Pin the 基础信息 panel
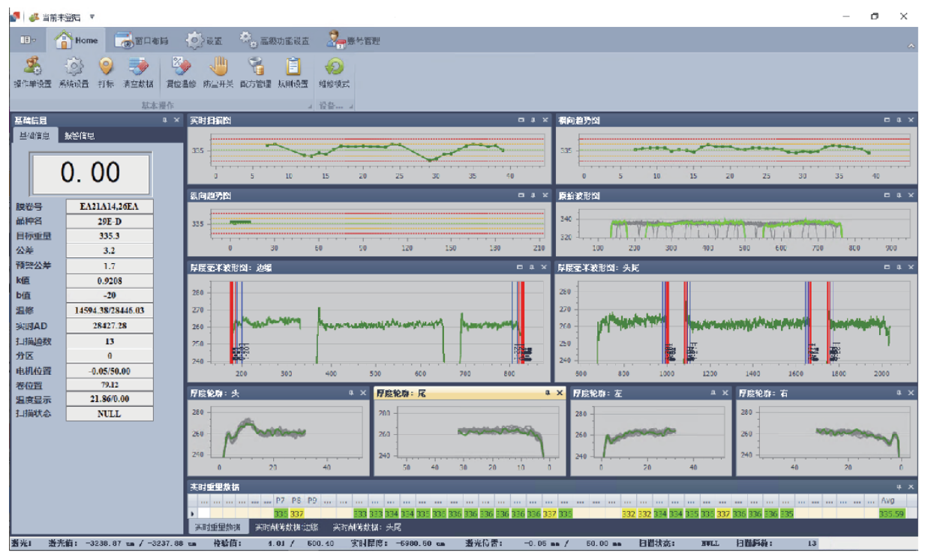 (164, 120)
